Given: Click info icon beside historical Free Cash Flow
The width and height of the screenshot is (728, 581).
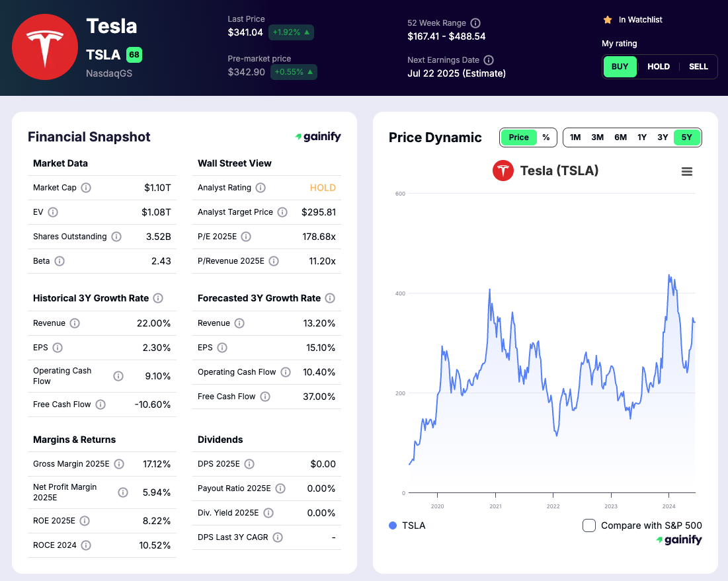Looking at the screenshot, I should pos(101,405).
